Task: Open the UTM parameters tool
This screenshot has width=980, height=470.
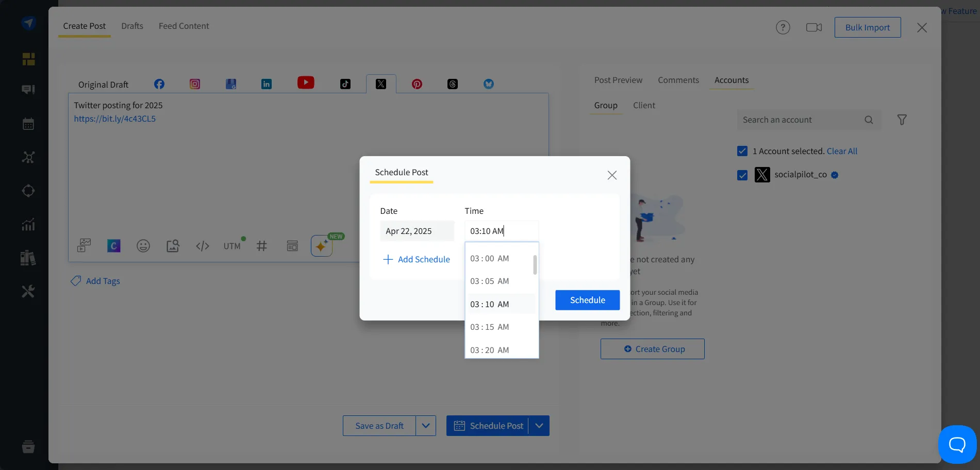Action: 231,246
